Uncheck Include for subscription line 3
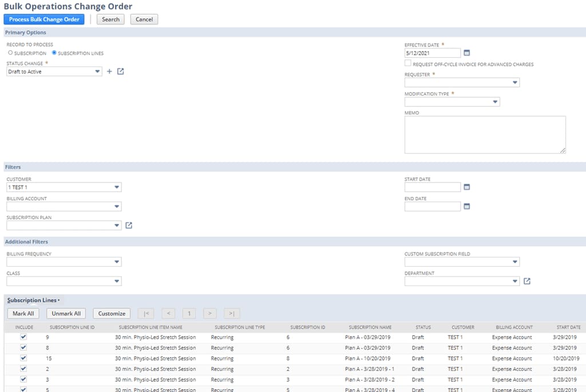The image size is (586, 392). 23,379
